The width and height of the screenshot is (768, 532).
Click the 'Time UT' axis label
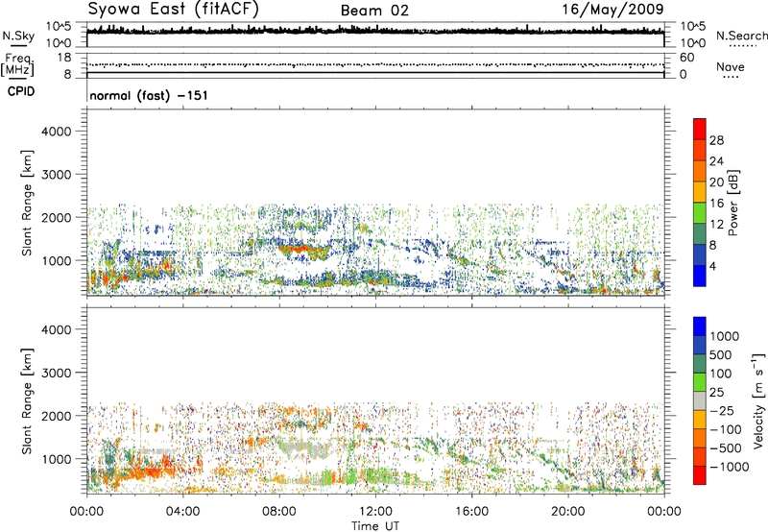pyautogui.click(x=375, y=526)
